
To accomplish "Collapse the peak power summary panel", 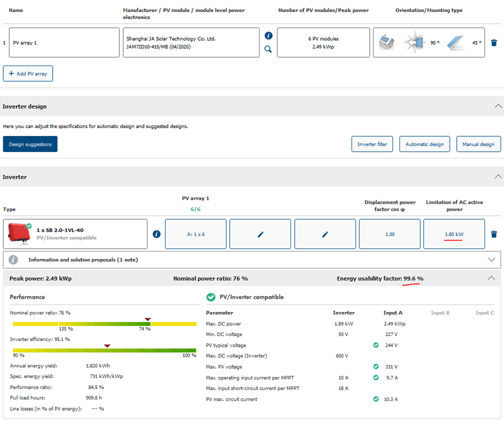I will coord(491,278).
